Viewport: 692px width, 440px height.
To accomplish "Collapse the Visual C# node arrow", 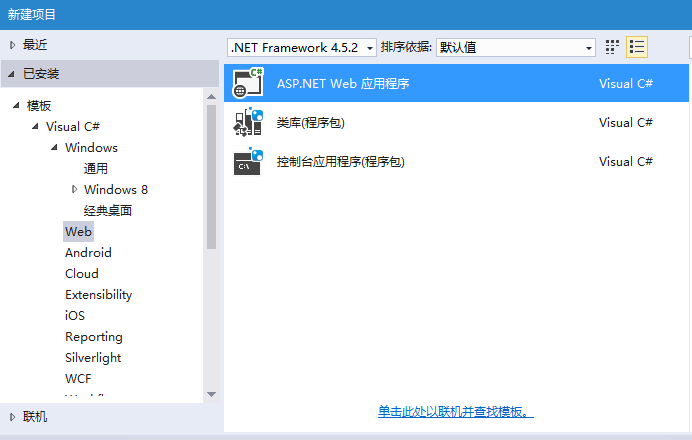I will point(35,126).
